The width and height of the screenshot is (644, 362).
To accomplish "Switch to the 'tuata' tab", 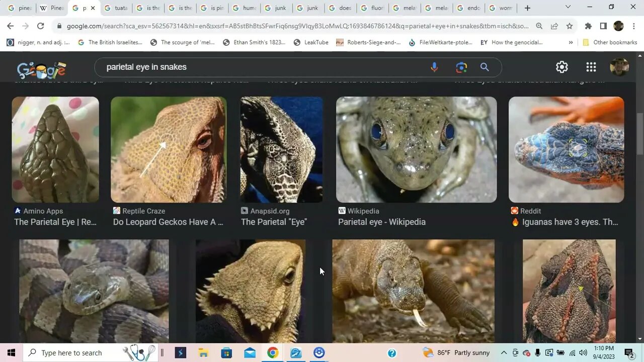I will (x=116, y=8).
